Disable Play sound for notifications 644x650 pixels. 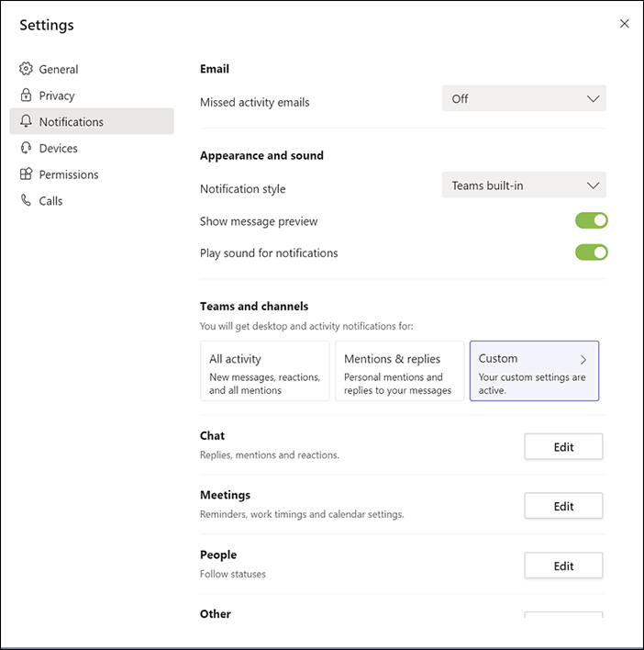[592, 252]
